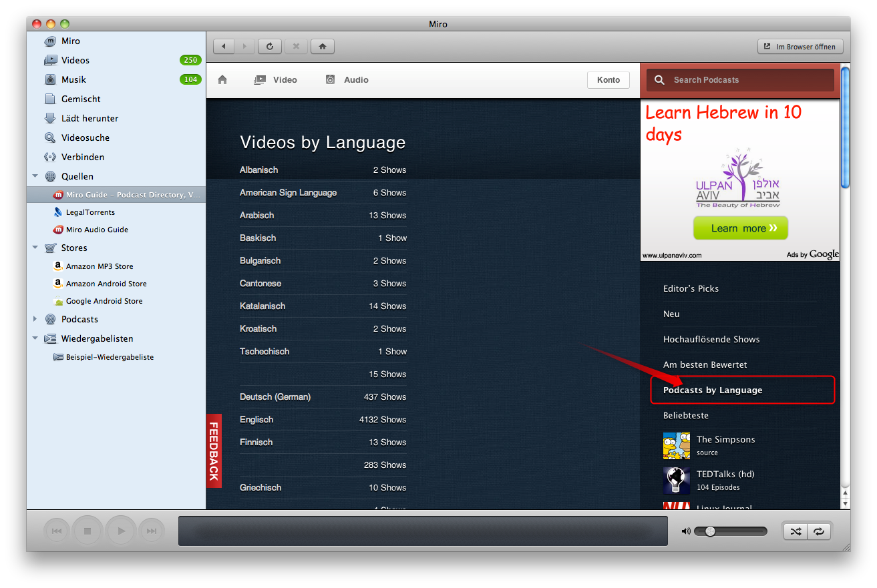The width and height of the screenshot is (877, 588).
Task: Adjust the volume slider
Action: [x=710, y=531]
